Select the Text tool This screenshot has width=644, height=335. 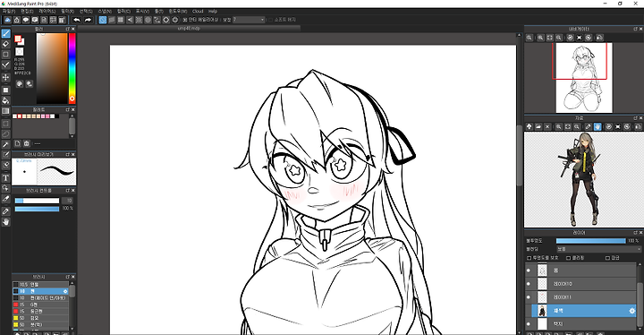point(5,177)
